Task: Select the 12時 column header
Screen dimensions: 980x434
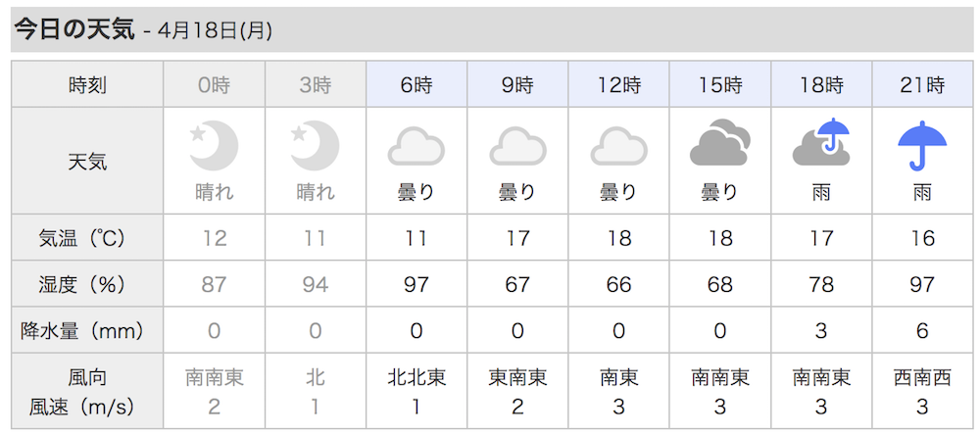Action: click(x=618, y=84)
